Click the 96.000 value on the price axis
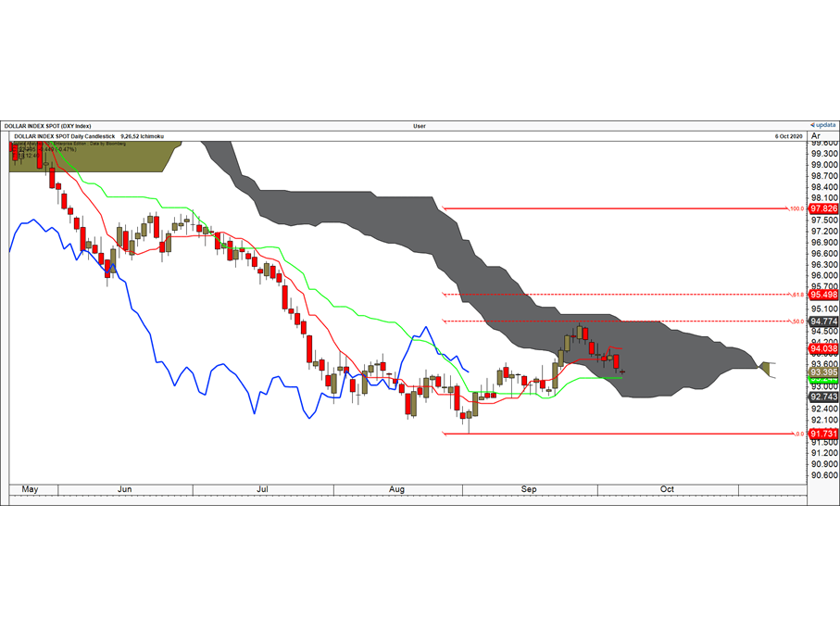The height and width of the screenshot is (630, 840). 824,275
